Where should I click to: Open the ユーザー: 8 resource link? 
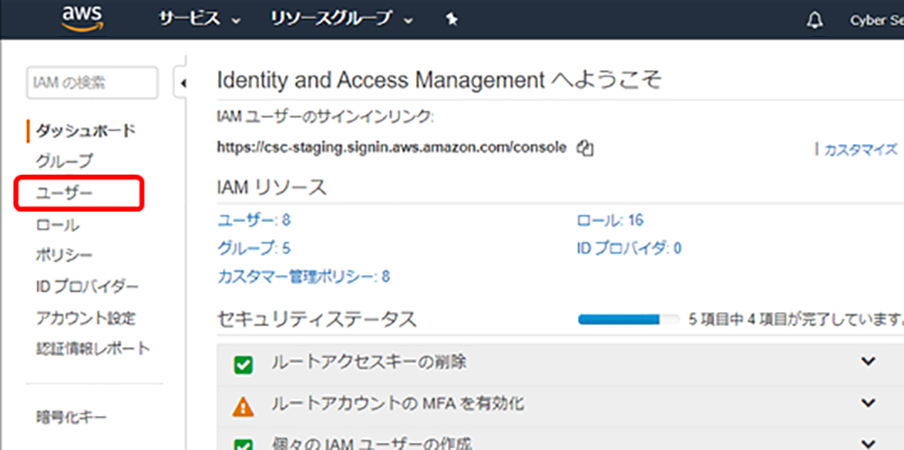253,220
